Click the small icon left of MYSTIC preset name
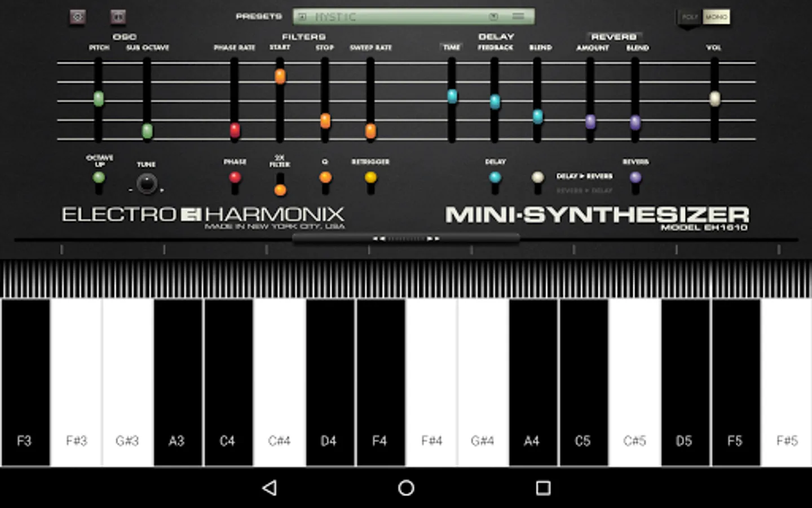The width and height of the screenshot is (812, 508). 302,17
